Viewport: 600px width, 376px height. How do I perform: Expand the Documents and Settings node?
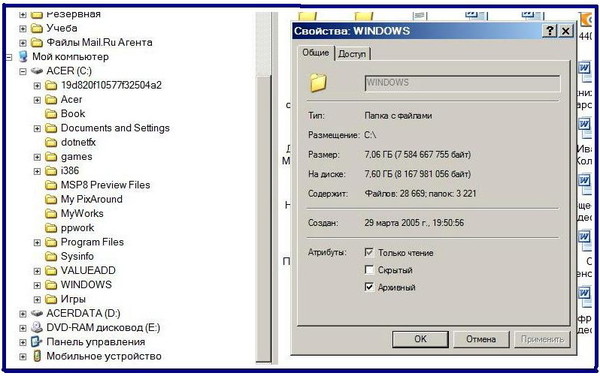37,129
